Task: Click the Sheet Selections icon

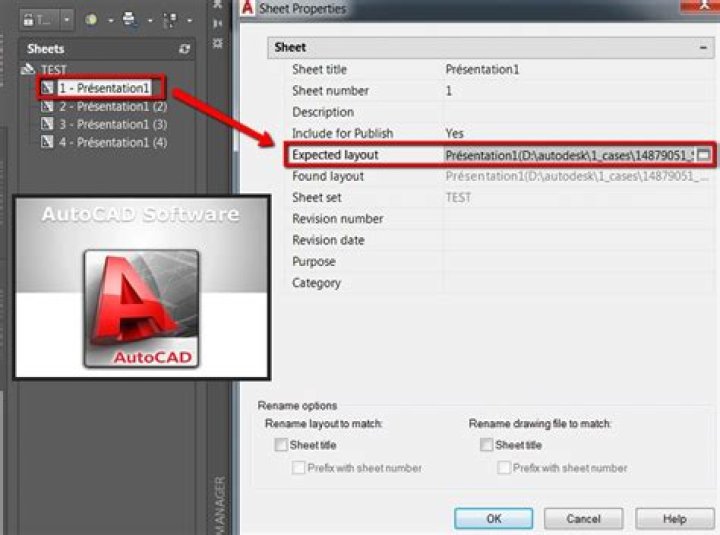Action: click(170, 20)
